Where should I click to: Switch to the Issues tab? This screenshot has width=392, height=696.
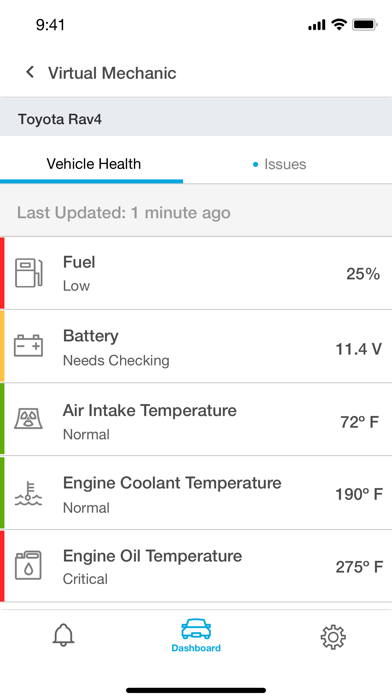coord(279,164)
